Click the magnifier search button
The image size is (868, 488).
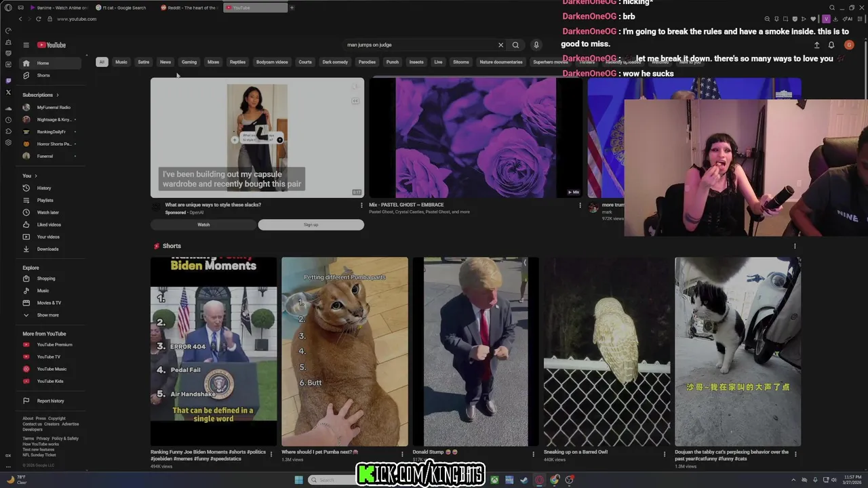tap(515, 45)
